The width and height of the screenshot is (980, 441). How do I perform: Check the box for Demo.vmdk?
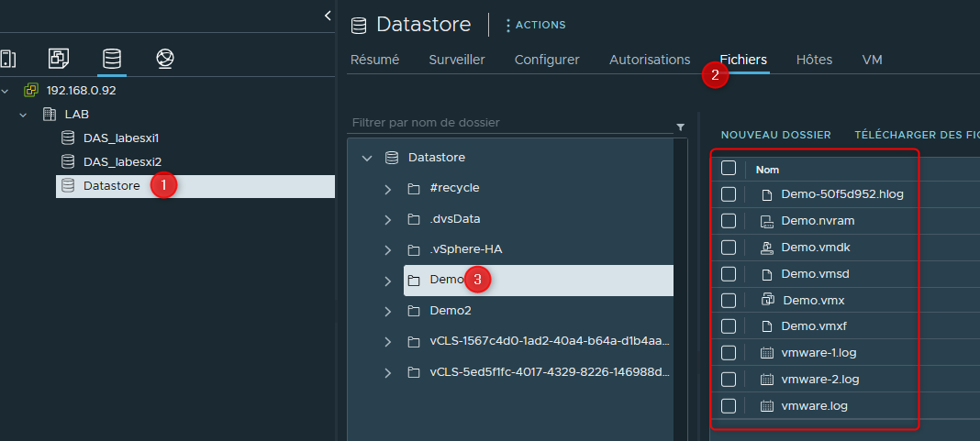[729, 248]
